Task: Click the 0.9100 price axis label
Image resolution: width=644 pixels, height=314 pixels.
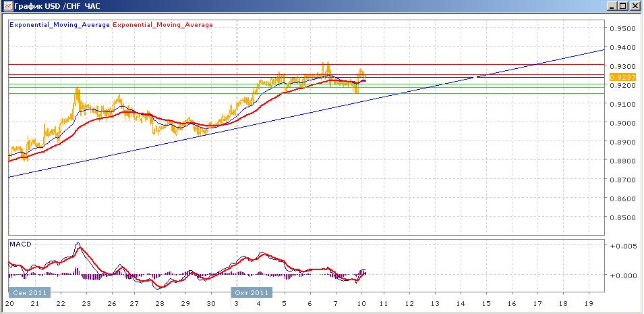Action: (622, 104)
